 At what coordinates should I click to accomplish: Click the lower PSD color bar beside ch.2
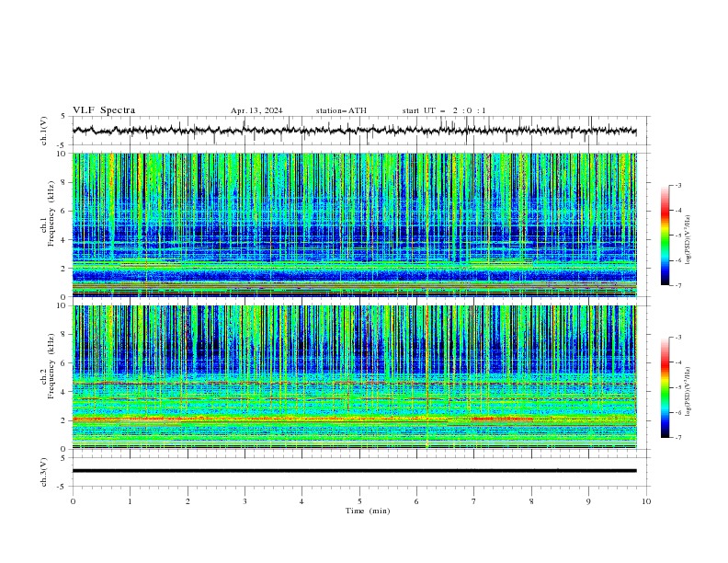[665, 387]
